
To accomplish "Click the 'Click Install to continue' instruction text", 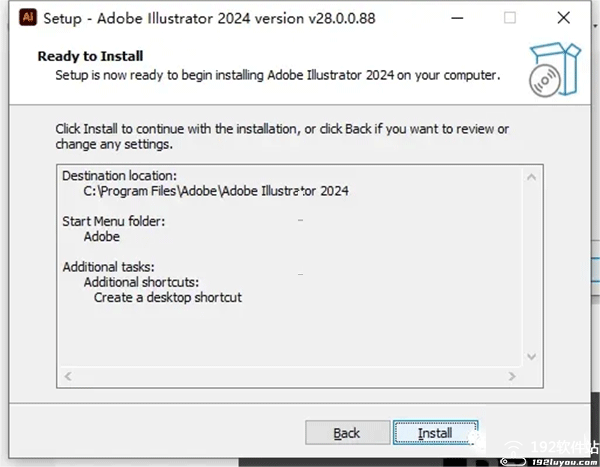I will [282, 137].
